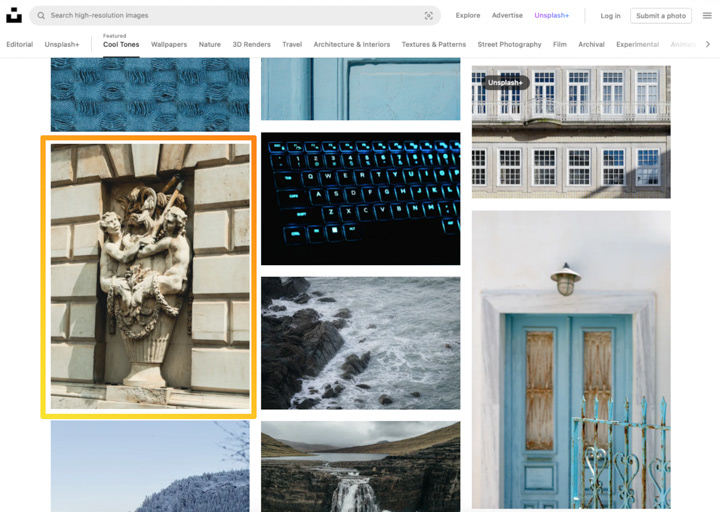Open the blue door with lamp photo
The image size is (720, 512).
pos(571,360)
